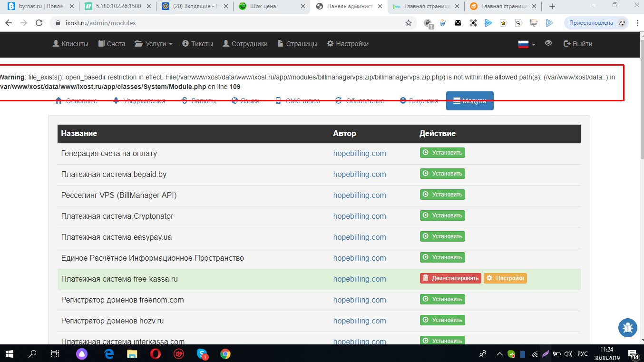Screen dimensions: 644x362
Task: Reload the page in Chrome
Action: click(39, 23)
